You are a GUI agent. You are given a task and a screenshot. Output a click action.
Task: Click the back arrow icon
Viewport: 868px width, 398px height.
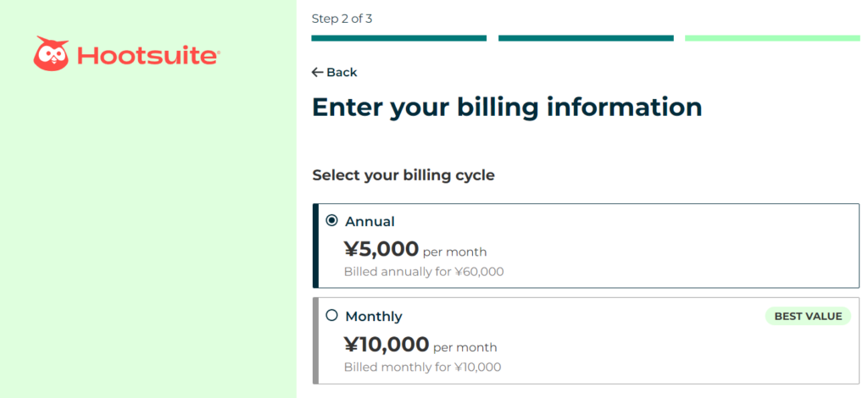click(317, 73)
